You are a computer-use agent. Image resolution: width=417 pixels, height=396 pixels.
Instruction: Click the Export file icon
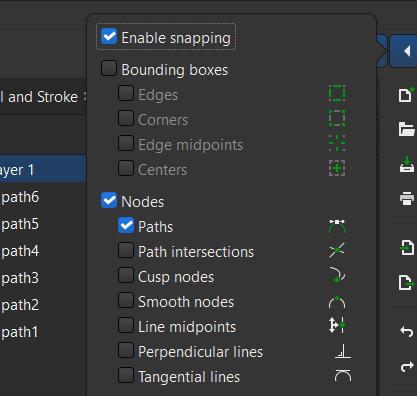(x=407, y=283)
